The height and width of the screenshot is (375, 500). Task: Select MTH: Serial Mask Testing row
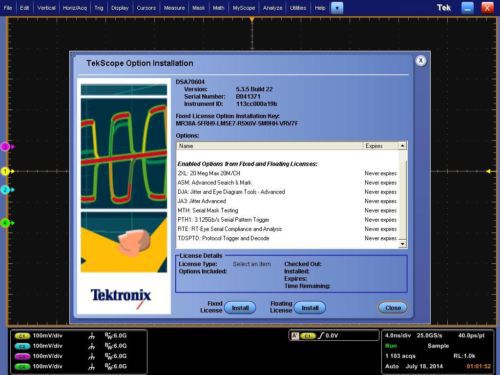coord(287,211)
